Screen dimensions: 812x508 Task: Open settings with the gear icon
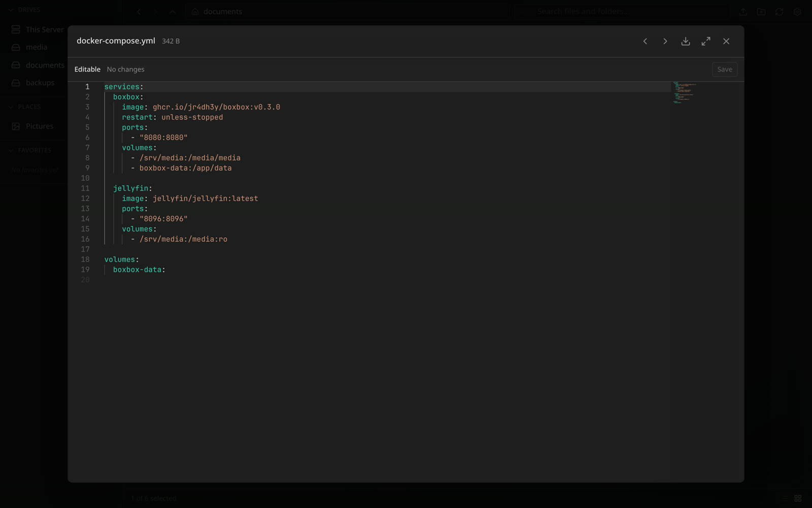tap(797, 12)
